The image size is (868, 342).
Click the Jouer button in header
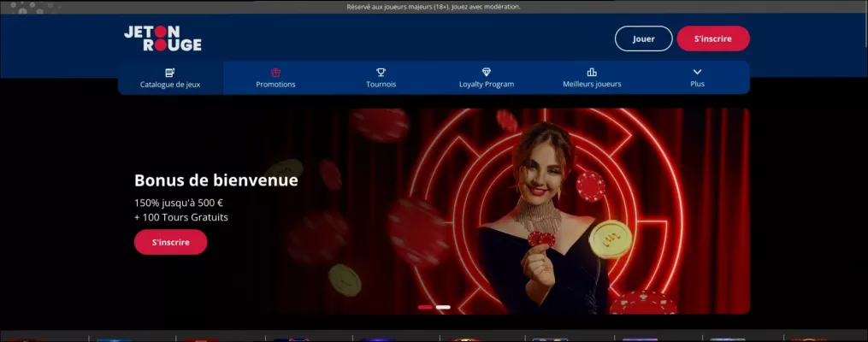[x=644, y=38]
